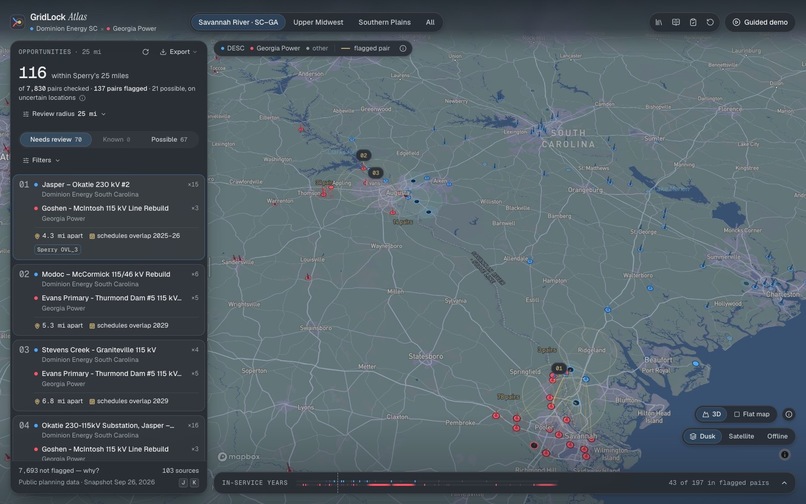Viewport: 806px width, 504px height.
Task: Select the Southern Plains region tab
Action: [x=384, y=22]
